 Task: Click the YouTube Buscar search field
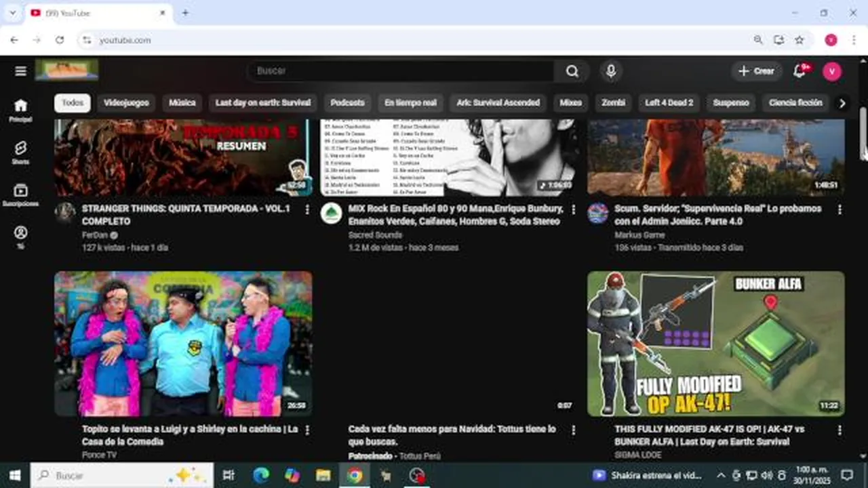(x=401, y=71)
